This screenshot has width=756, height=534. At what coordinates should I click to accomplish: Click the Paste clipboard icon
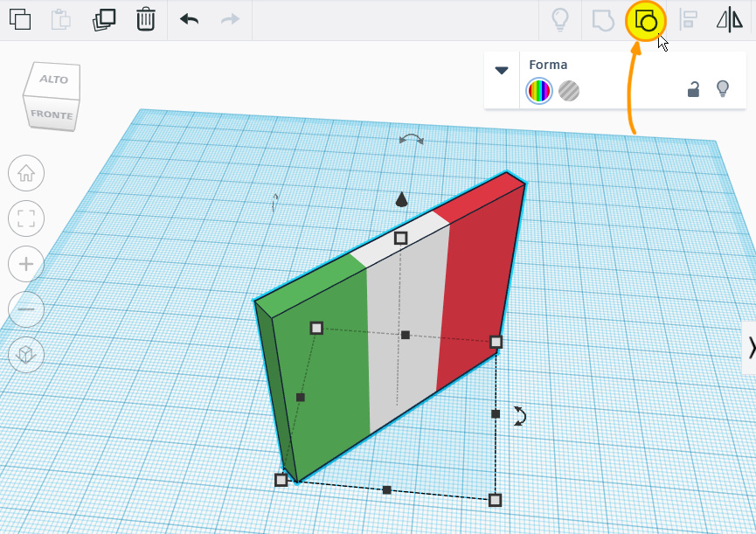click(x=61, y=20)
